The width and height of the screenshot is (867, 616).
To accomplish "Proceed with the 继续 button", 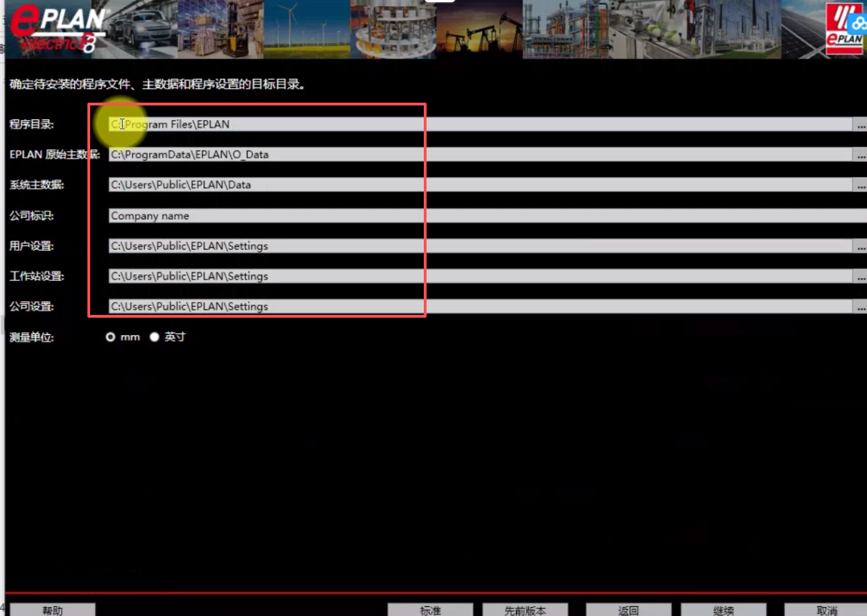I will (x=723, y=610).
